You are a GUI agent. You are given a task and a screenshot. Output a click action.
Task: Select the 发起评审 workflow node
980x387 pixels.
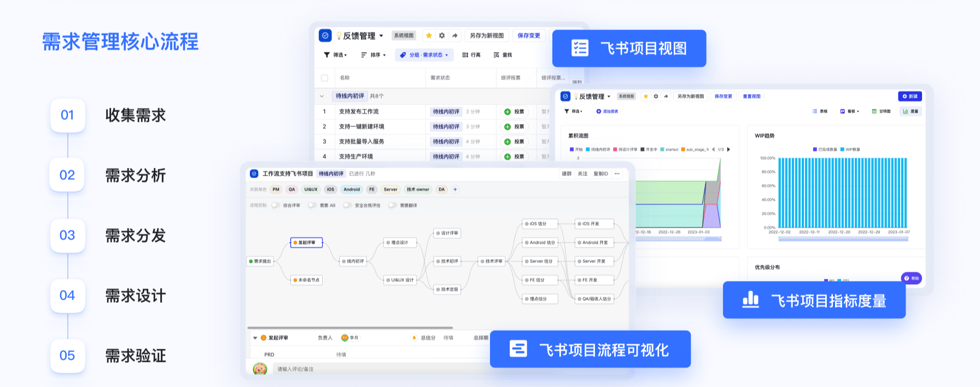pyautogui.click(x=306, y=243)
